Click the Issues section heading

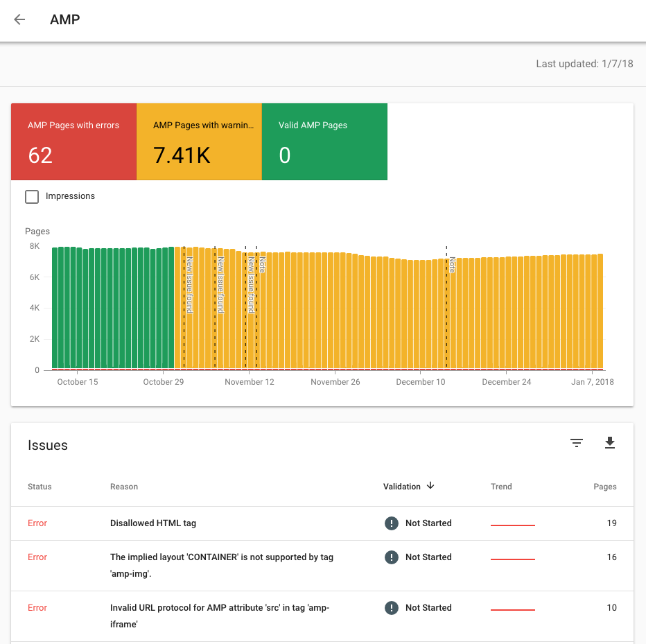(48, 446)
